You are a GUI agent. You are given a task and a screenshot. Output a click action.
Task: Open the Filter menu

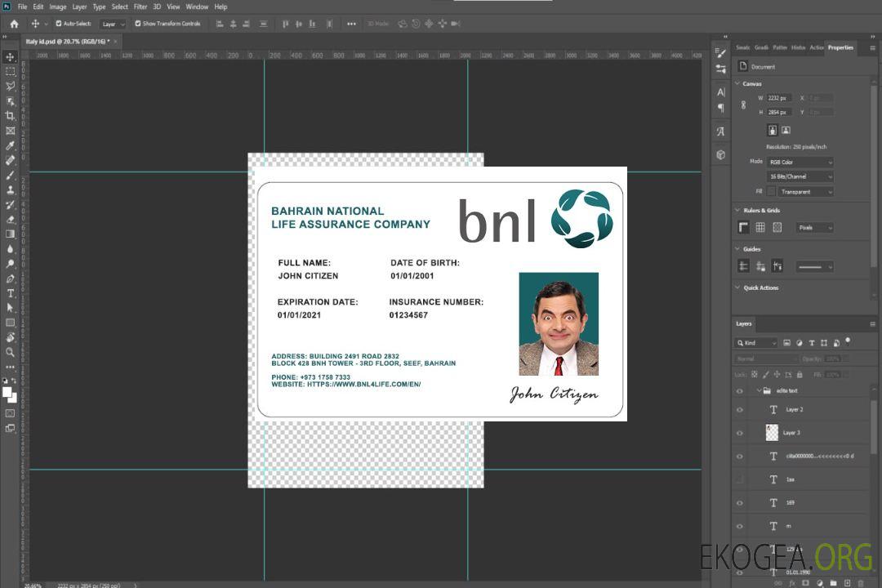pyautogui.click(x=140, y=7)
